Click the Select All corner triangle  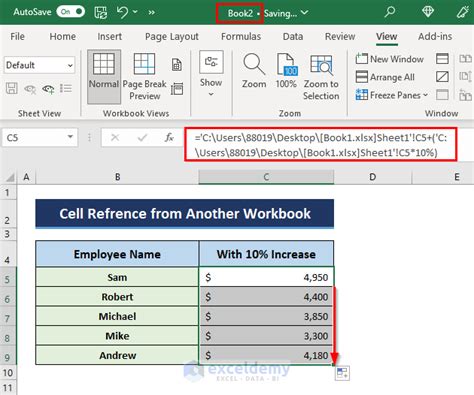pyautogui.click(x=9, y=177)
